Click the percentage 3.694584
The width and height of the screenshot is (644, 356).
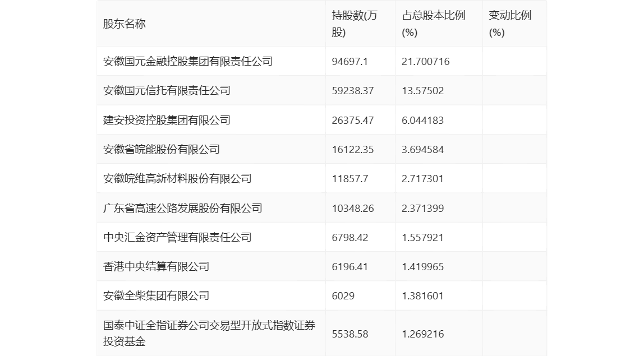(x=422, y=150)
